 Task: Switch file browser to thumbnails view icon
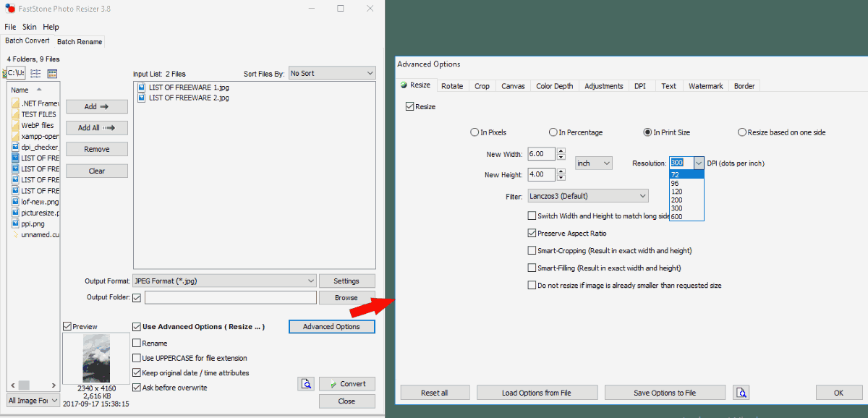[x=52, y=74]
